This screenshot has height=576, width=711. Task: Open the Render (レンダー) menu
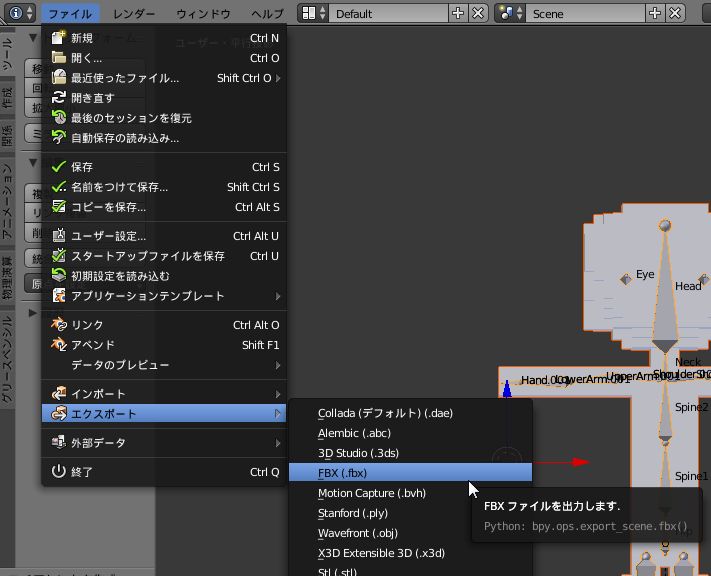click(134, 14)
